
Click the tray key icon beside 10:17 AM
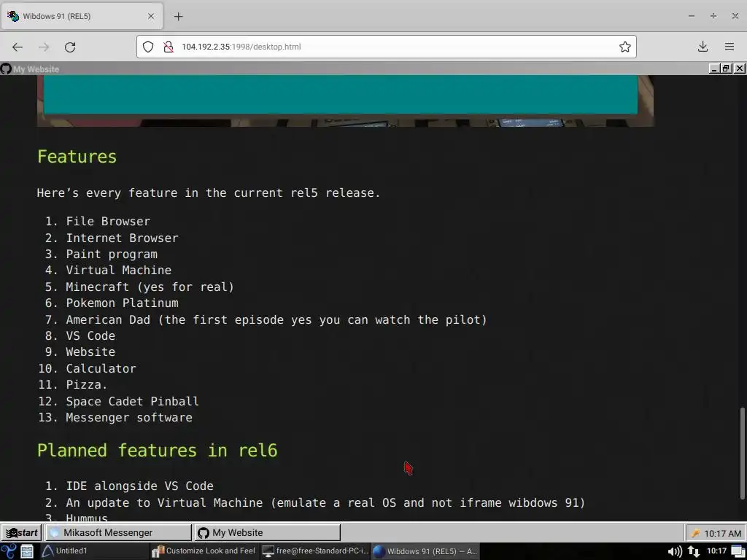tap(695, 533)
